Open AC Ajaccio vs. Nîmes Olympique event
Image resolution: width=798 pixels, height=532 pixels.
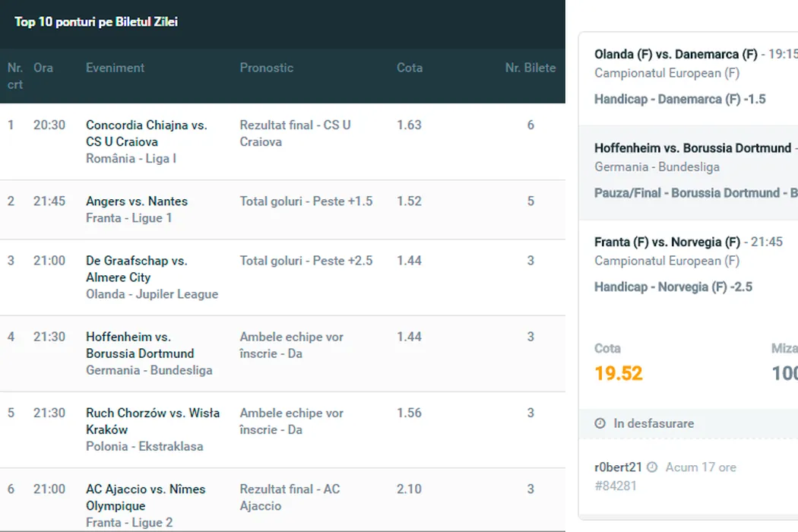[x=145, y=497]
